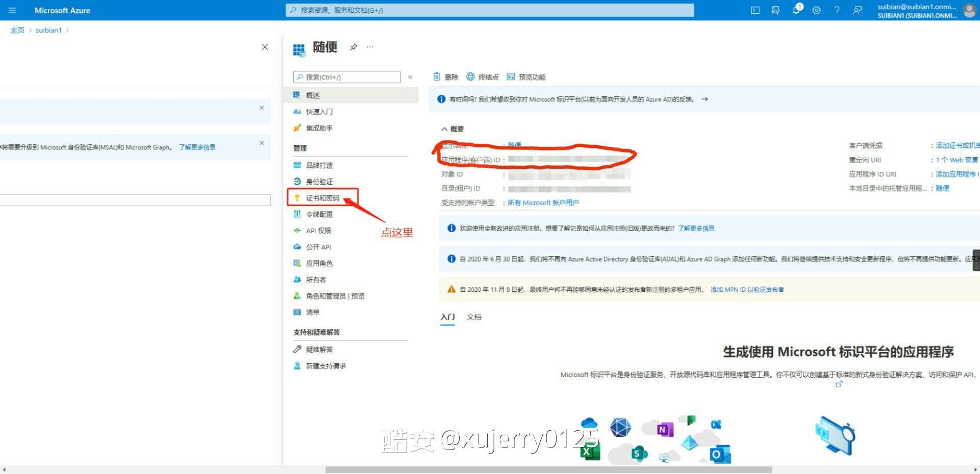Click 添加 MPN ID 以验证发布者 link
Screen dimensions: 980x474
tap(747, 290)
